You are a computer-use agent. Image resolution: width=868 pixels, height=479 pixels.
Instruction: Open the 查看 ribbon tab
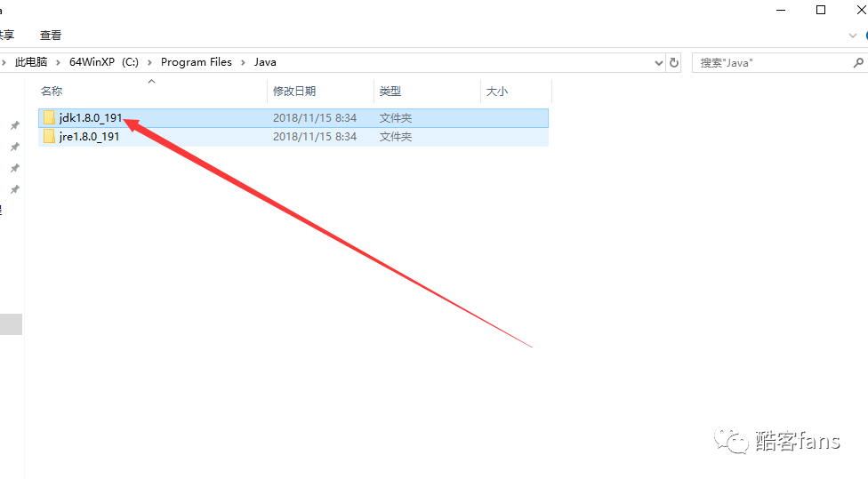51,36
